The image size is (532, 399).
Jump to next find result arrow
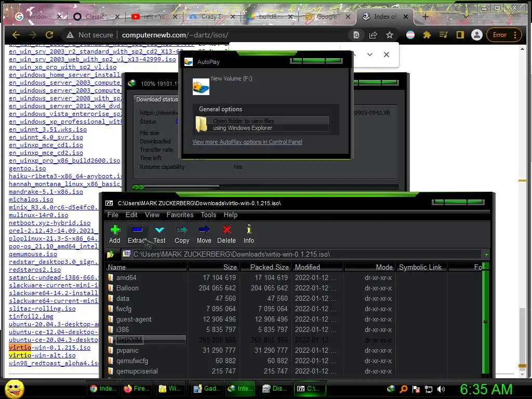(x=370, y=54)
